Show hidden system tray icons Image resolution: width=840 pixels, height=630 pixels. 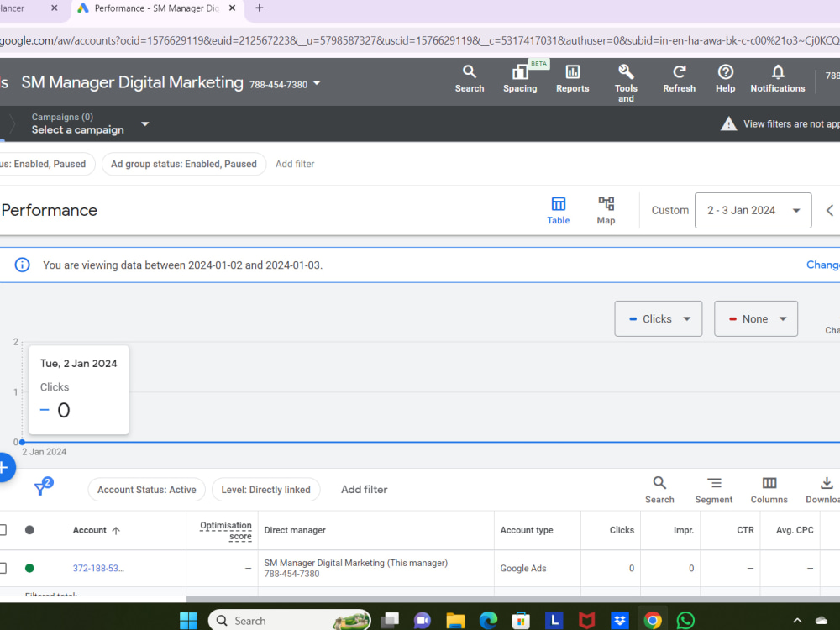797,621
